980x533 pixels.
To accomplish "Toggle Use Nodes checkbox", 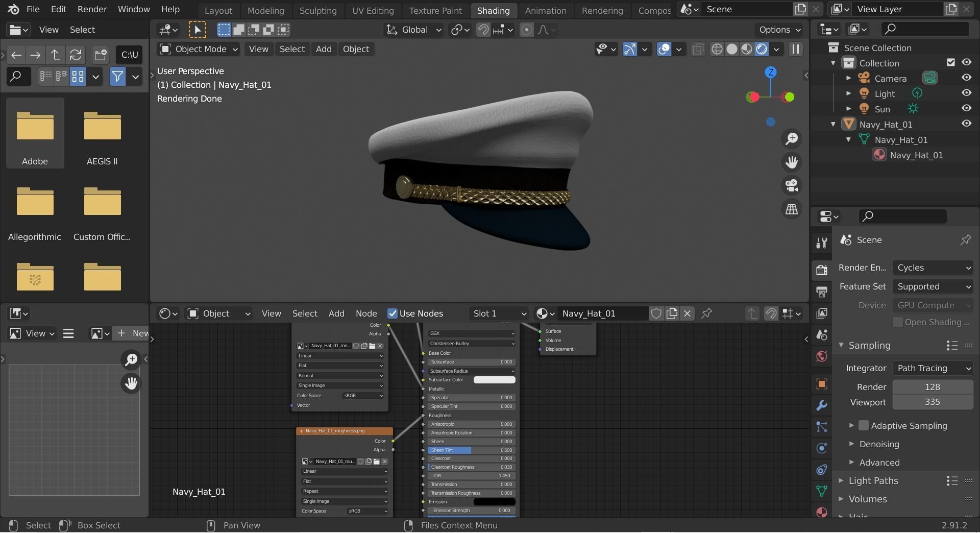I will [393, 313].
